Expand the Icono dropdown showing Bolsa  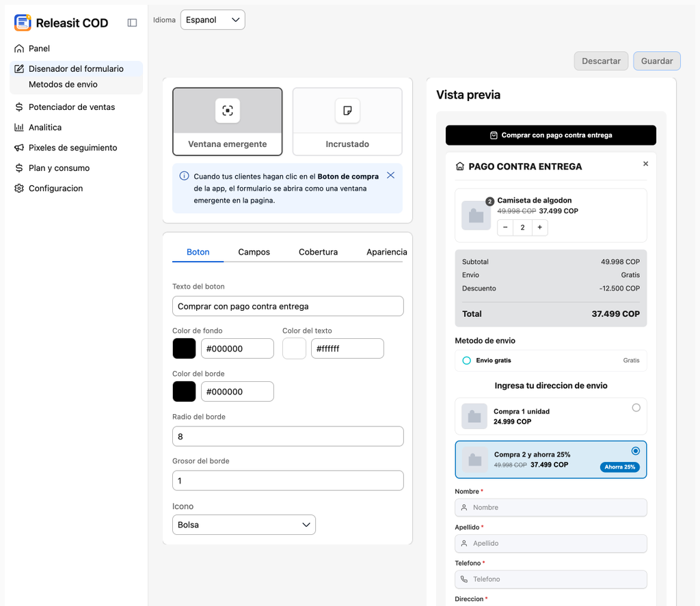(x=244, y=525)
